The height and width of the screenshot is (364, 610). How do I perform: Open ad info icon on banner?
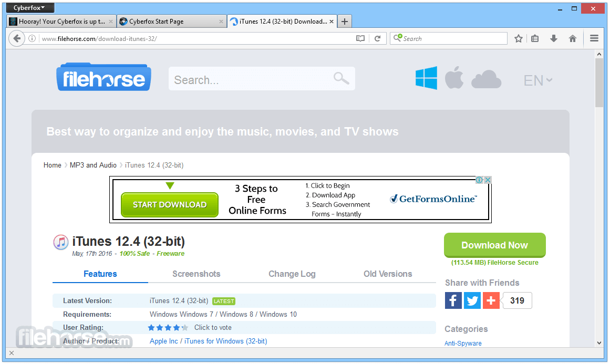(479, 180)
